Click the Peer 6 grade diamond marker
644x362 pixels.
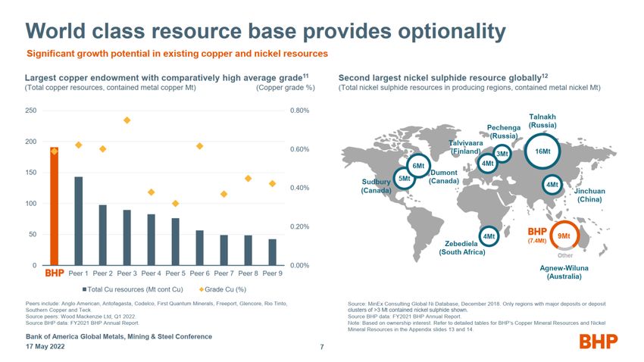pyautogui.click(x=199, y=146)
